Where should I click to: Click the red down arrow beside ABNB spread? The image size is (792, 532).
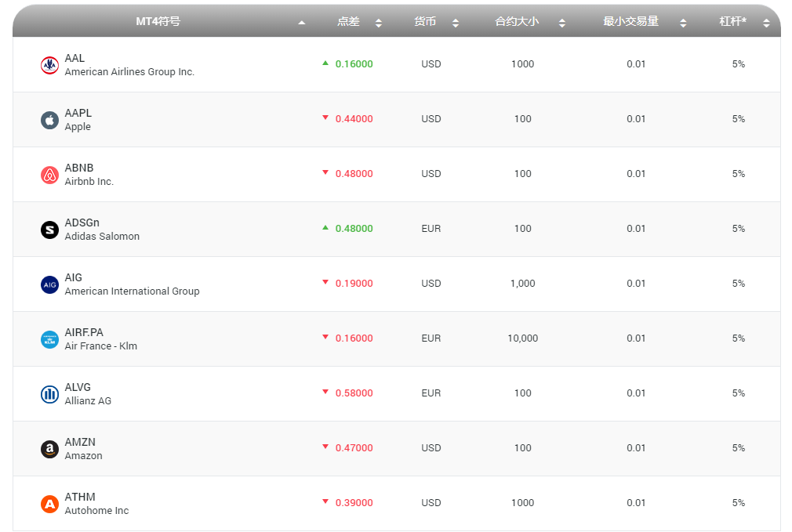(x=325, y=172)
